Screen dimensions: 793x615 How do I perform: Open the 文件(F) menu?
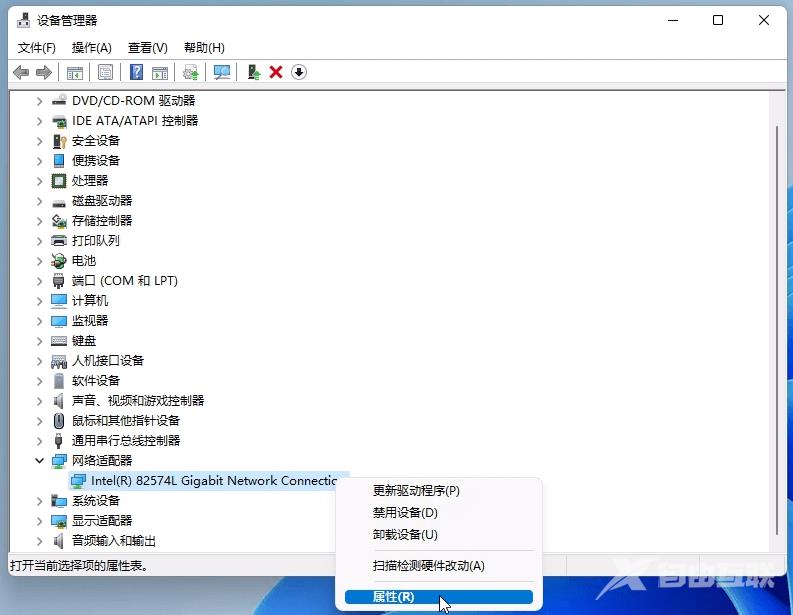[36, 48]
